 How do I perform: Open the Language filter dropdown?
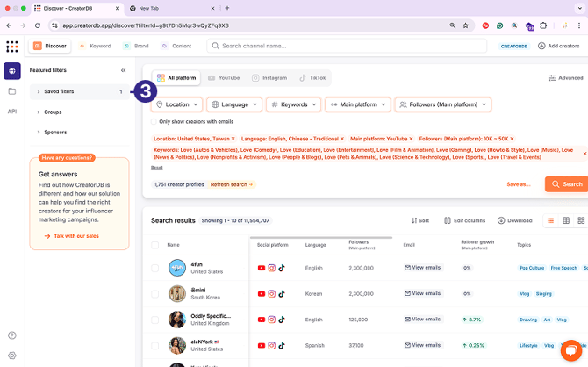tap(234, 104)
